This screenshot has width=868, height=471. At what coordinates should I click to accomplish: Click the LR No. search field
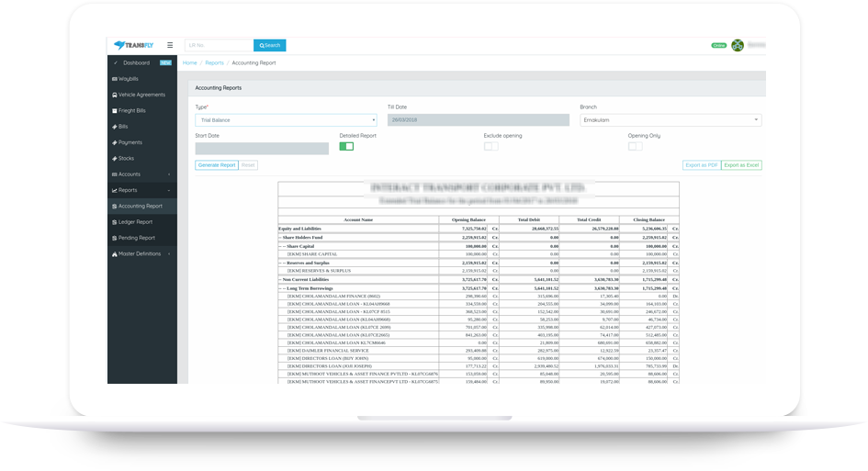click(x=219, y=45)
